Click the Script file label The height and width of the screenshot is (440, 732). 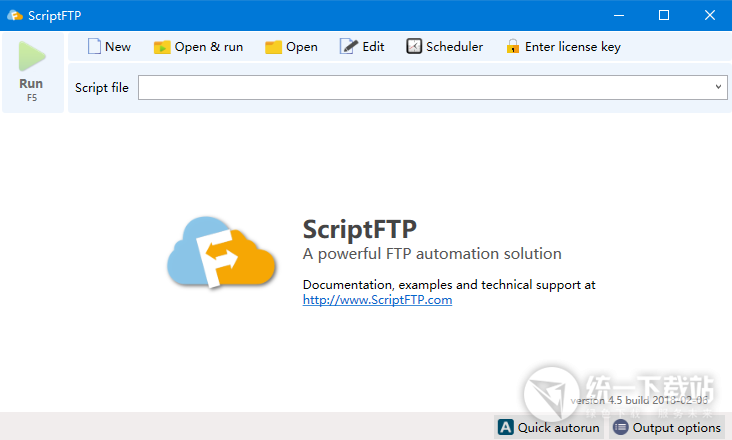tap(102, 88)
